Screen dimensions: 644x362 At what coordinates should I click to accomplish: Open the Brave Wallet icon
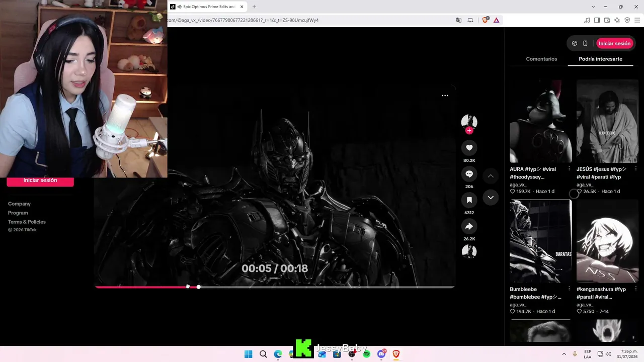607,20
